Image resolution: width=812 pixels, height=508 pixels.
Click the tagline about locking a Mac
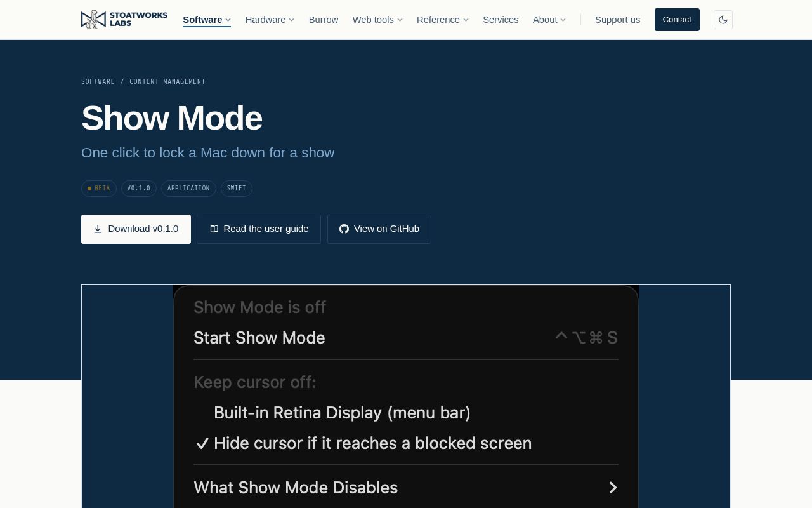[207, 153]
